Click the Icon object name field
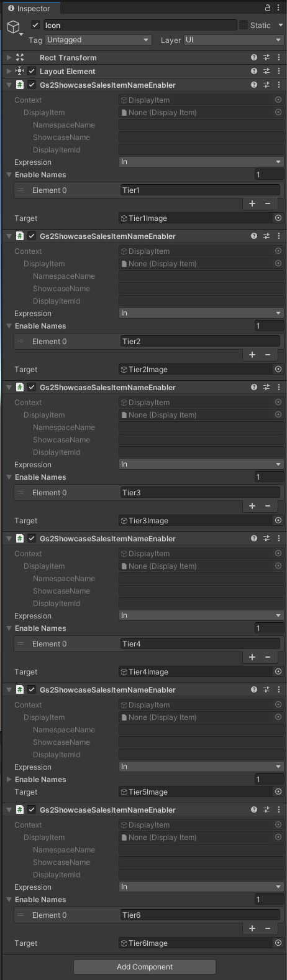 click(x=140, y=25)
